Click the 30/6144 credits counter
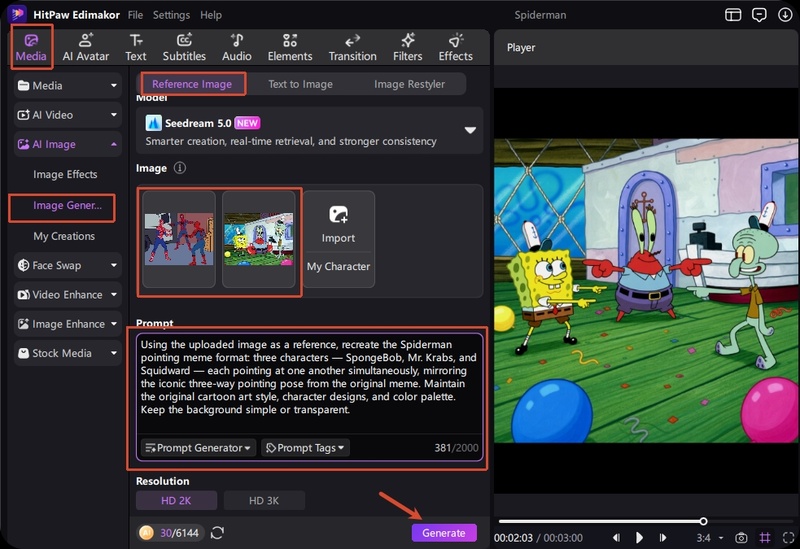800x549 pixels. click(179, 533)
